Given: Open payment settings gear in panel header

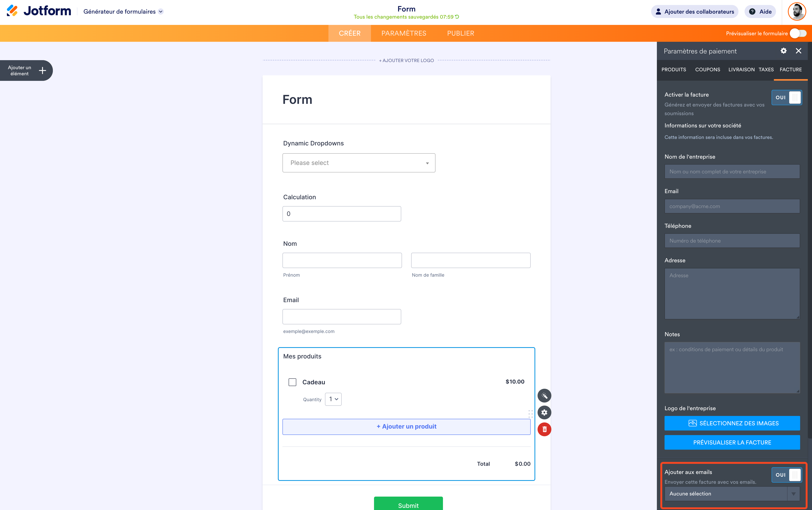Looking at the screenshot, I should [x=783, y=51].
